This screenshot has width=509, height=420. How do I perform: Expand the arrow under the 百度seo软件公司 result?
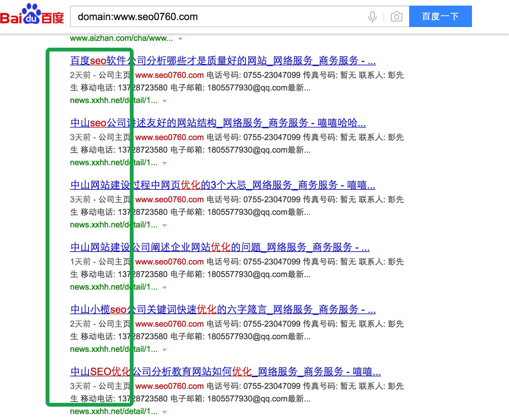(x=165, y=101)
